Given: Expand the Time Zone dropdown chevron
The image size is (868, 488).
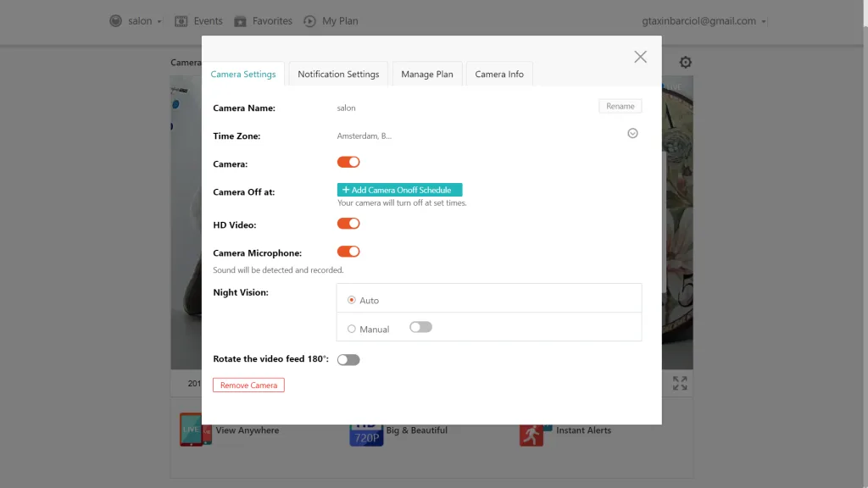Looking at the screenshot, I should (632, 134).
